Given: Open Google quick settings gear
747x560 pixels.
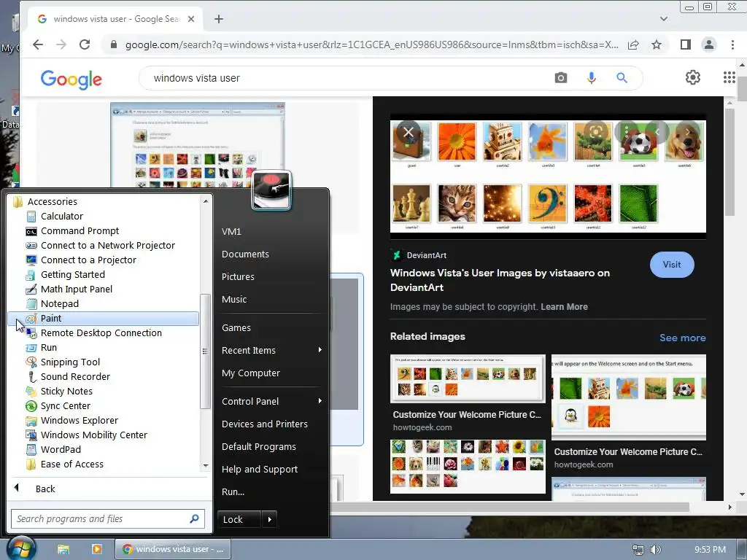Looking at the screenshot, I should click(693, 77).
